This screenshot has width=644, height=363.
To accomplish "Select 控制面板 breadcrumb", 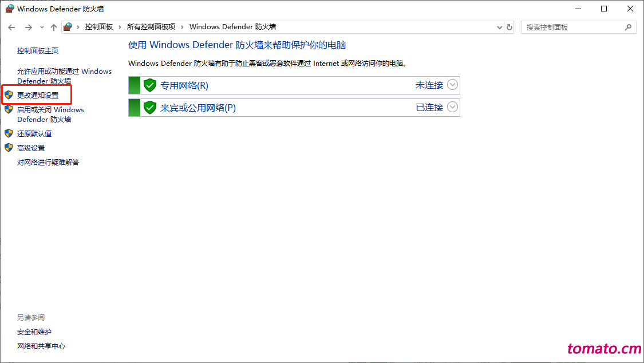I will pyautogui.click(x=98, y=27).
